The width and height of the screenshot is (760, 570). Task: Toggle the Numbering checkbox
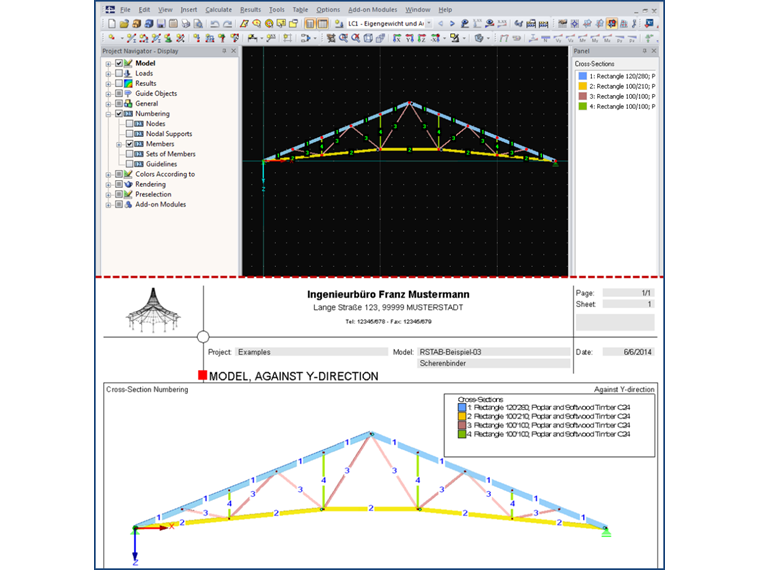tap(119, 113)
